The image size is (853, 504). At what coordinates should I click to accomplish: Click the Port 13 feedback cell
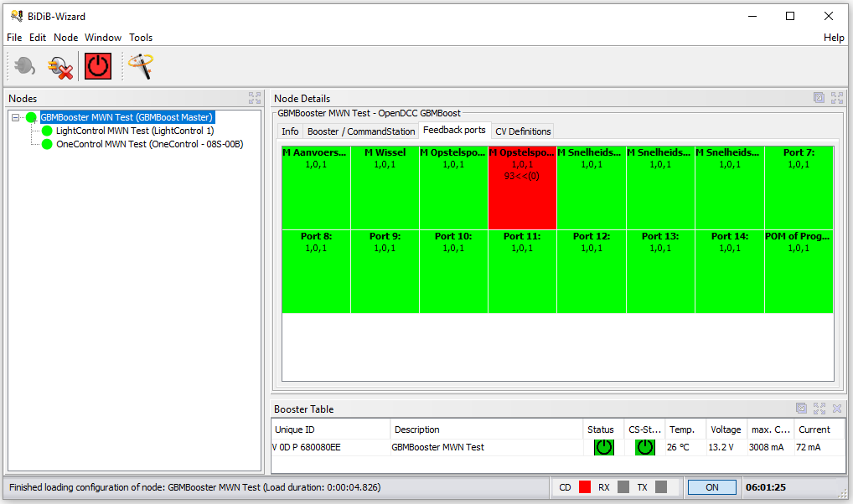pyautogui.click(x=660, y=271)
